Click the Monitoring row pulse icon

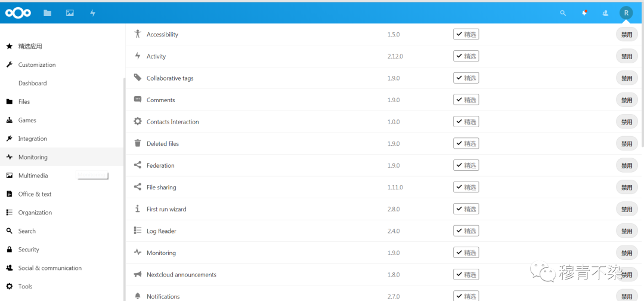pos(138,253)
